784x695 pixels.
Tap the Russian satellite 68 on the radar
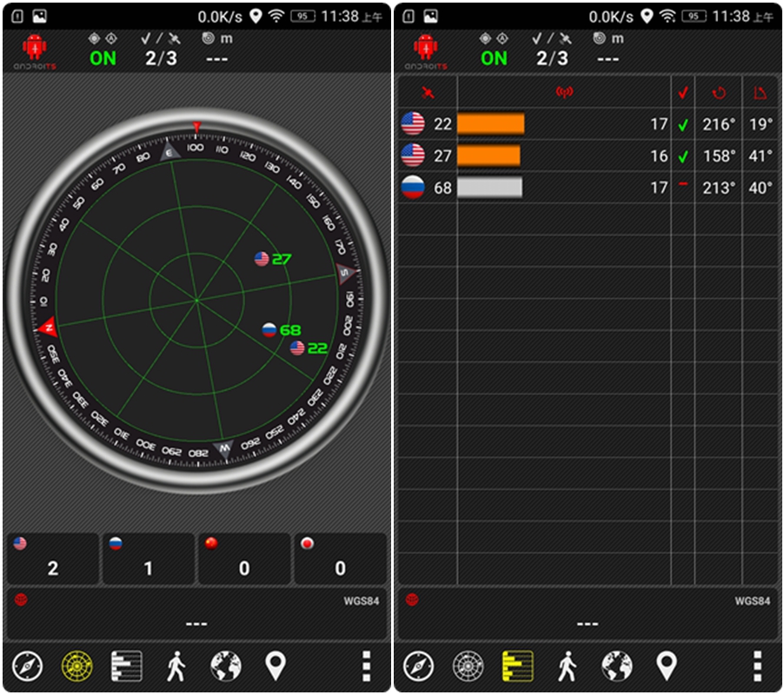(x=270, y=330)
